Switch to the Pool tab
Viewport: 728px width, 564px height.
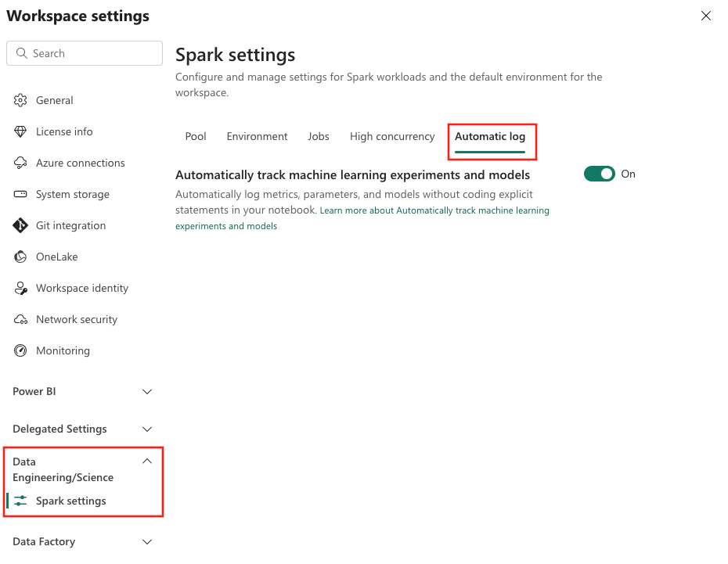196,136
